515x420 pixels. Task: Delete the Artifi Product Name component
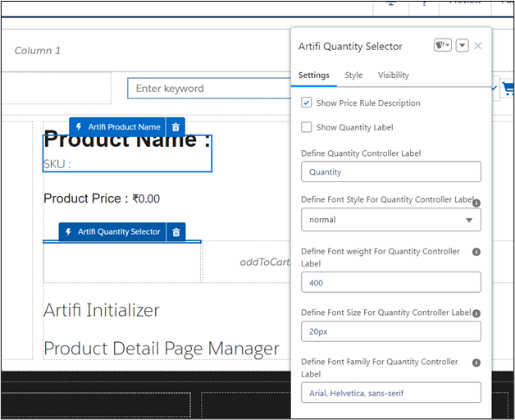point(175,127)
